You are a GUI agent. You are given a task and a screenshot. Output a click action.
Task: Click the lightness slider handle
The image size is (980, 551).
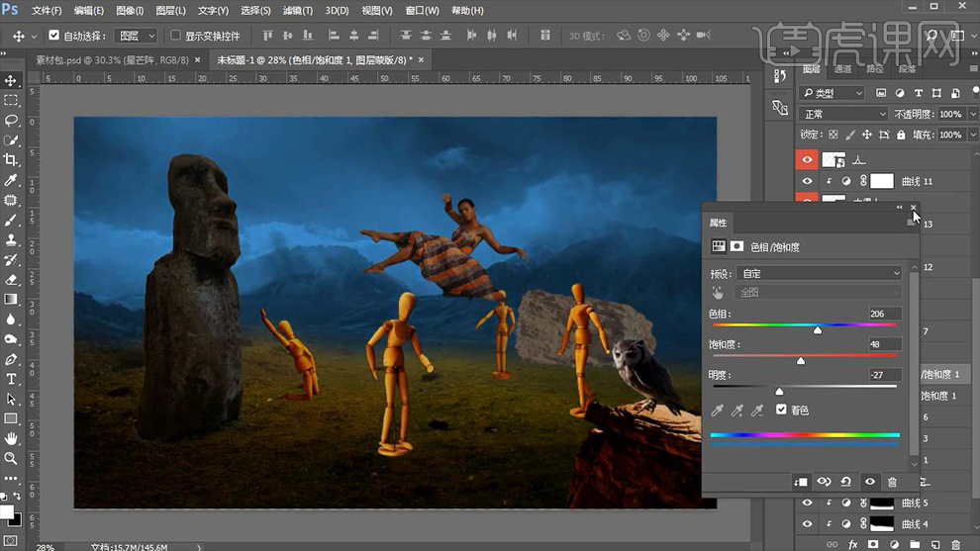click(779, 391)
